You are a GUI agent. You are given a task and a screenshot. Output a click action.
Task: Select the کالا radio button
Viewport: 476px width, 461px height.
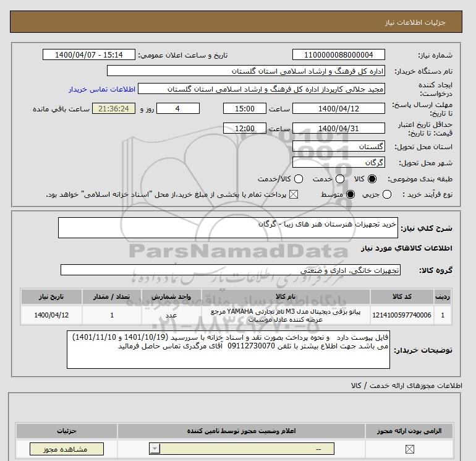tap(372, 179)
